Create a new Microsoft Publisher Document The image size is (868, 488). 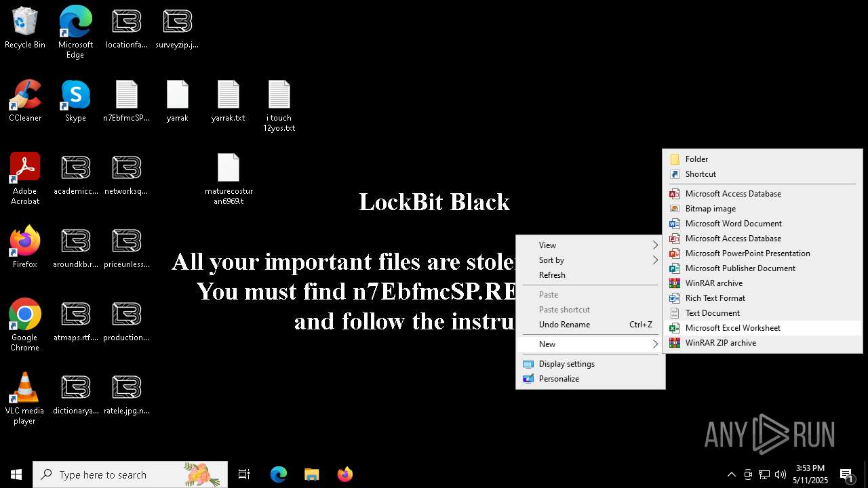763,268
